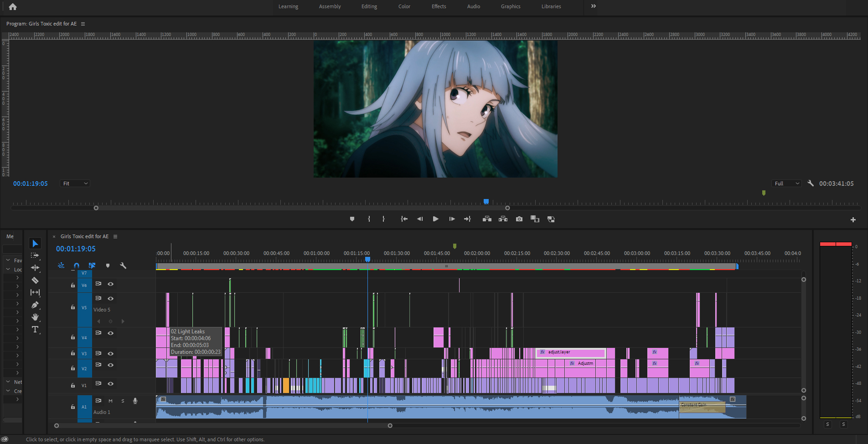Select the Ripple Edit tool
Image resolution: width=868 pixels, height=444 pixels.
click(35, 268)
